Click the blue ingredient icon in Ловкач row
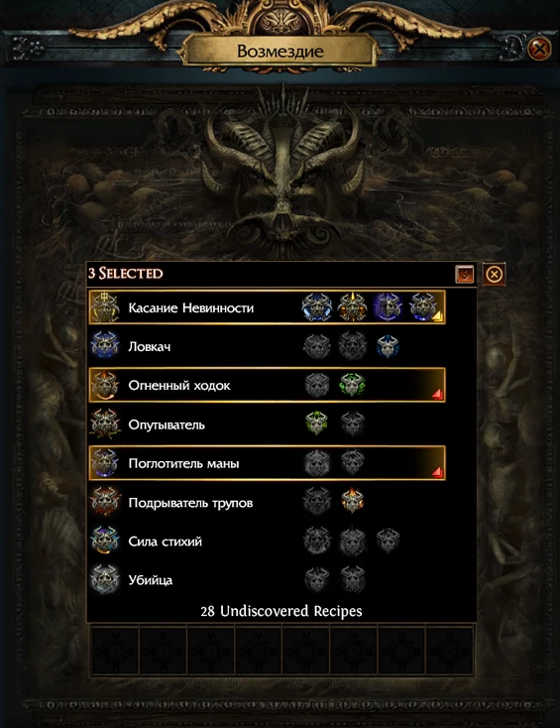The image size is (560, 728). click(388, 346)
